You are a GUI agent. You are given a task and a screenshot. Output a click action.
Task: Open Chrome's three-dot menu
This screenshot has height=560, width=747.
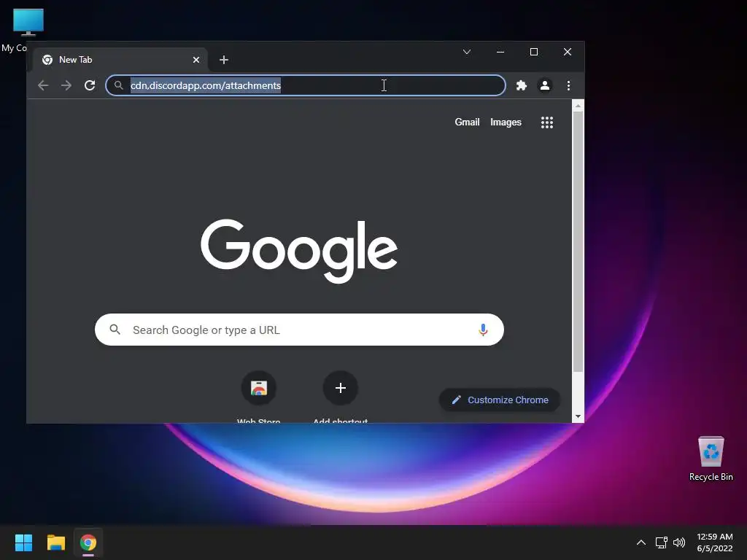[568, 85]
